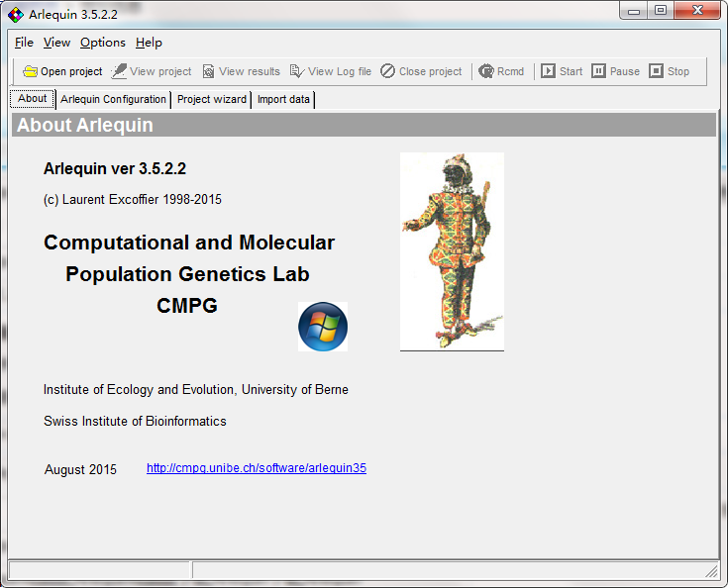Switch to Arlequin Configuration tab

(113, 99)
